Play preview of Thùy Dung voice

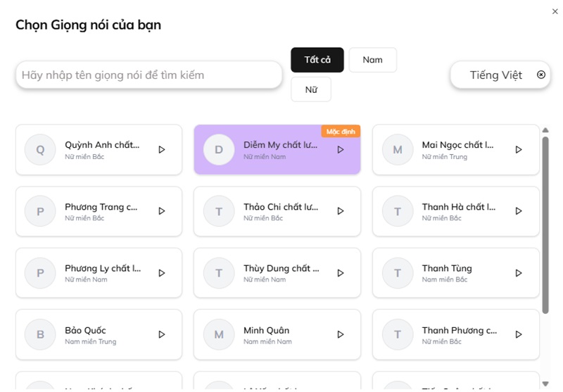click(x=341, y=273)
